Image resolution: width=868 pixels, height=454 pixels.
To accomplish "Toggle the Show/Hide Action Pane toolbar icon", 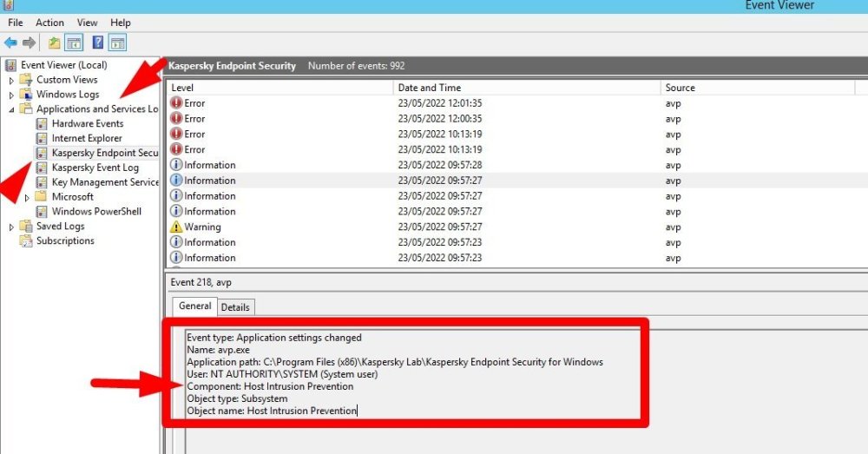I will (x=117, y=43).
